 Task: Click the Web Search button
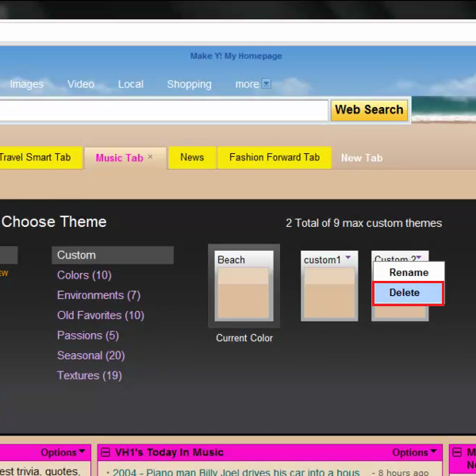point(369,110)
